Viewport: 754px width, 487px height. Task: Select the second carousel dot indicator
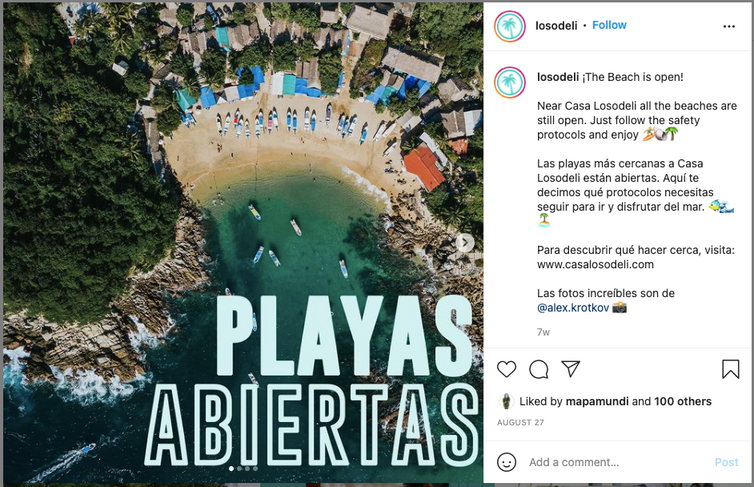pos(239,468)
